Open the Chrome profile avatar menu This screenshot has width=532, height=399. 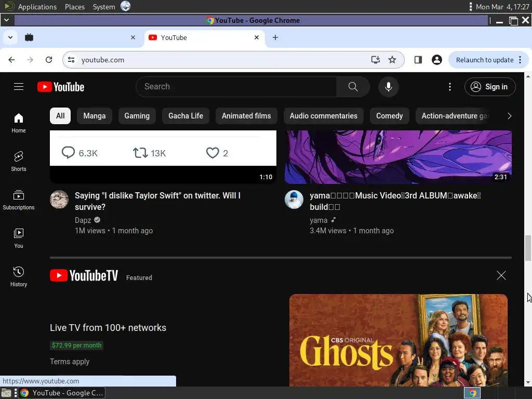pos(436,60)
